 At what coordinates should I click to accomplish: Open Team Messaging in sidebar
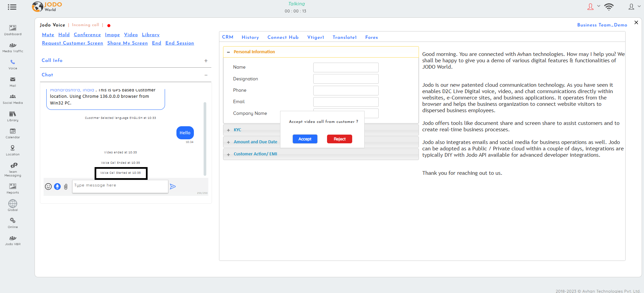point(13,169)
